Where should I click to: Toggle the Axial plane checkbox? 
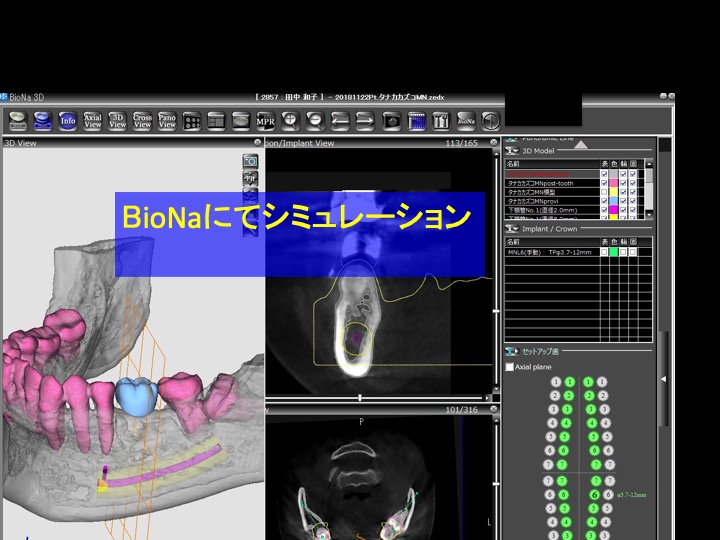(x=509, y=367)
